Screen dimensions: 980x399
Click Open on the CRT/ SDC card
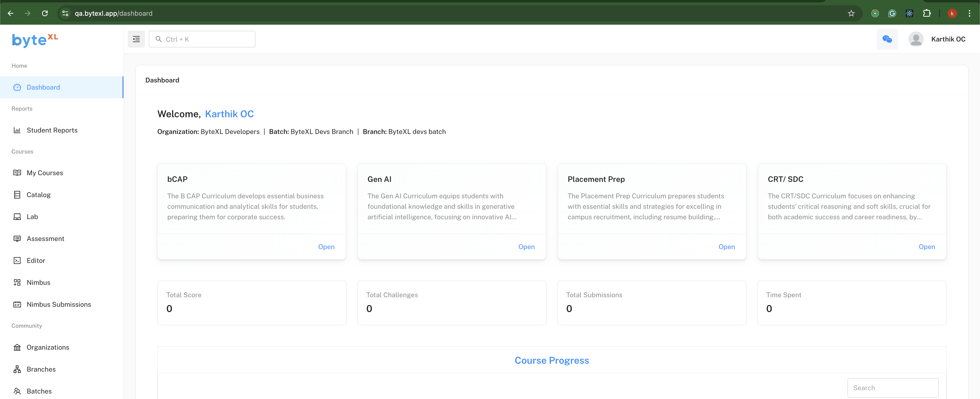pos(926,247)
